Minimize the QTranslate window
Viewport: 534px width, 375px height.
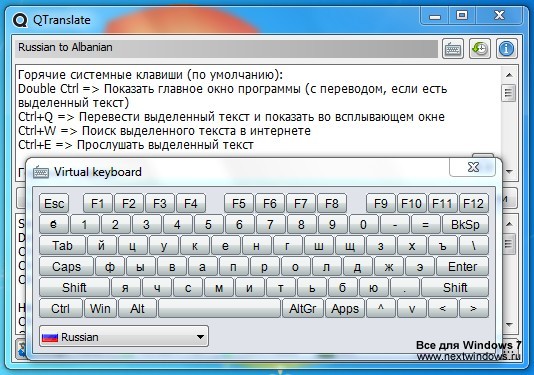(435, 16)
